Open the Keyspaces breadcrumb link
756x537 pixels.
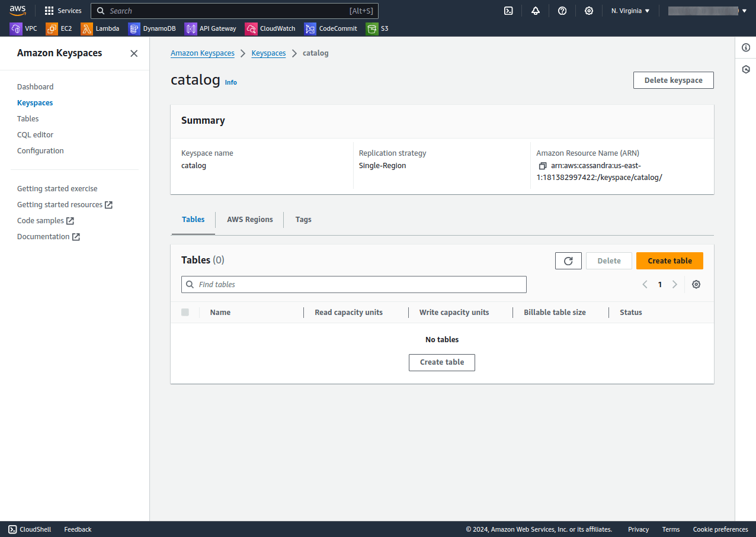(x=268, y=53)
